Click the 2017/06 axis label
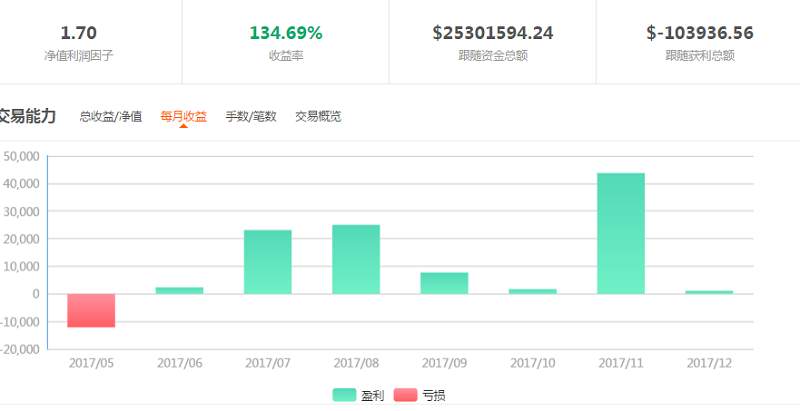Screen dimensions: 800x411 (180, 363)
